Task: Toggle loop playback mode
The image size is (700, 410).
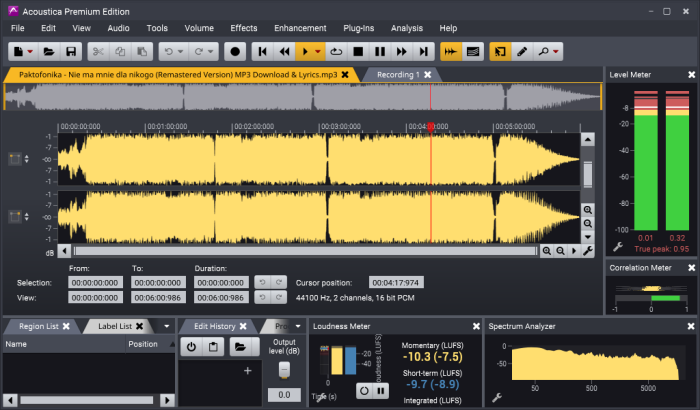Action: point(336,52)
